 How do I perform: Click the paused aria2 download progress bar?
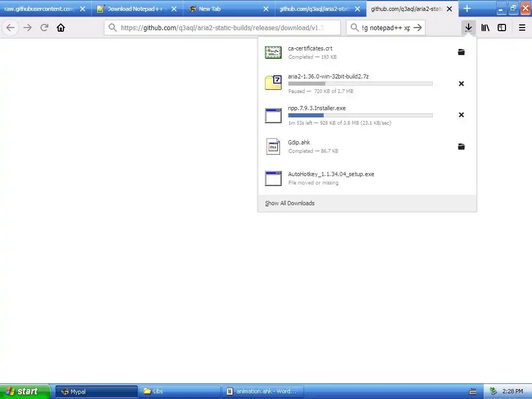tap(361, 84)
